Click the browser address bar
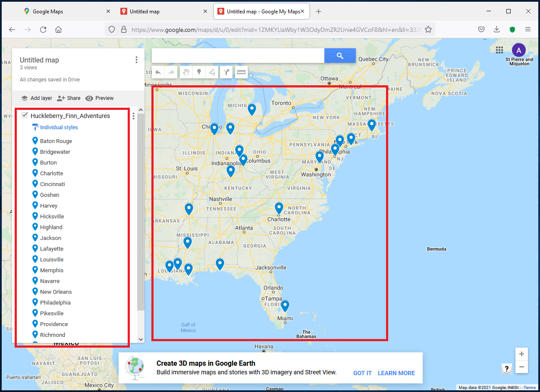The width and height of the screenshot is (540, 392). coord(270,29)
